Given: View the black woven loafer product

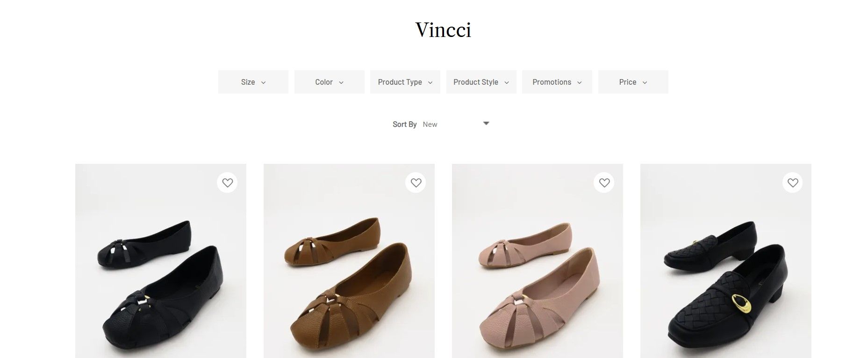Looking at the screenshot, I should point(726,261).
